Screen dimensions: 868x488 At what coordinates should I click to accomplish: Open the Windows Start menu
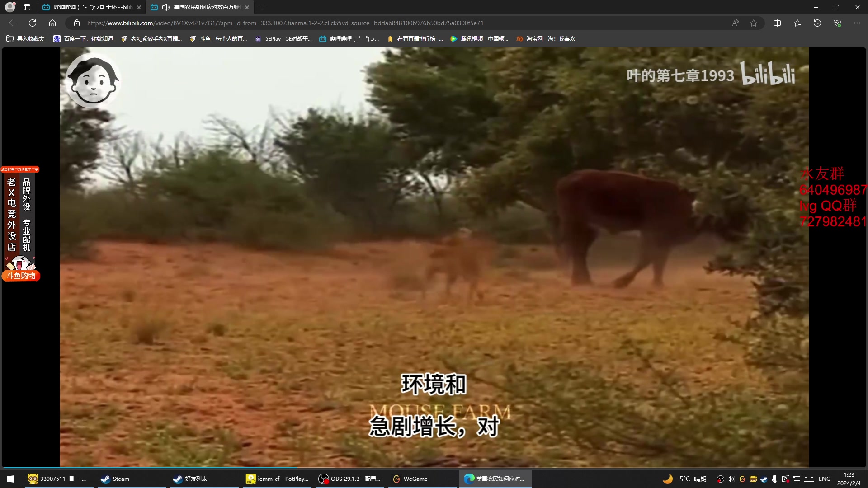pyautogui.click(x=10, y=479)
